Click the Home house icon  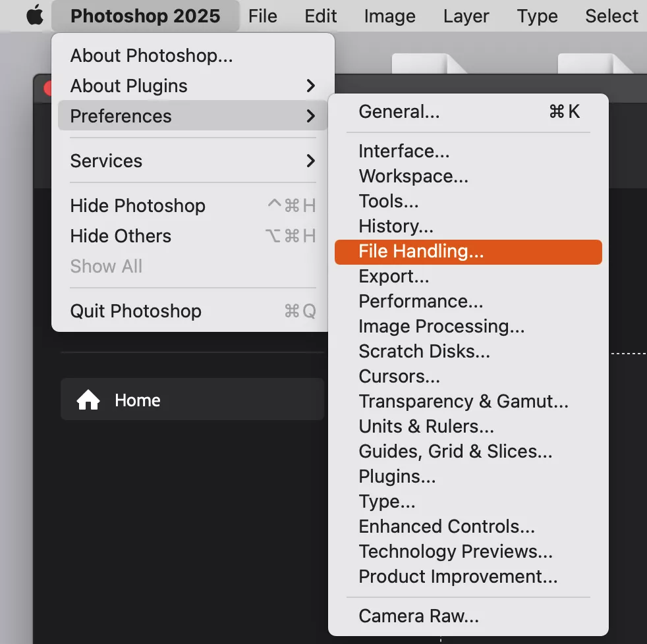click(88, 400)
